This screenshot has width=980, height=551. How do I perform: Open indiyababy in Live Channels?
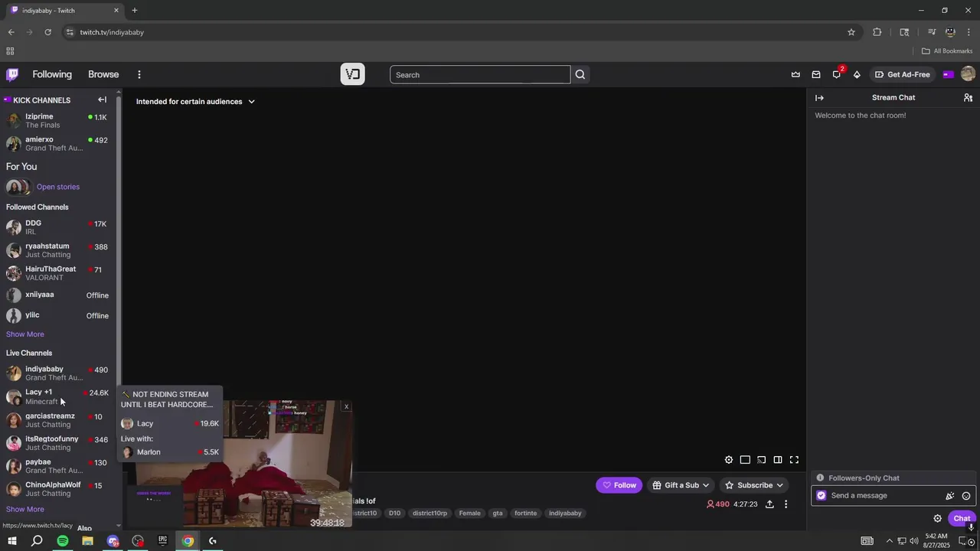(x=58, y=373)
